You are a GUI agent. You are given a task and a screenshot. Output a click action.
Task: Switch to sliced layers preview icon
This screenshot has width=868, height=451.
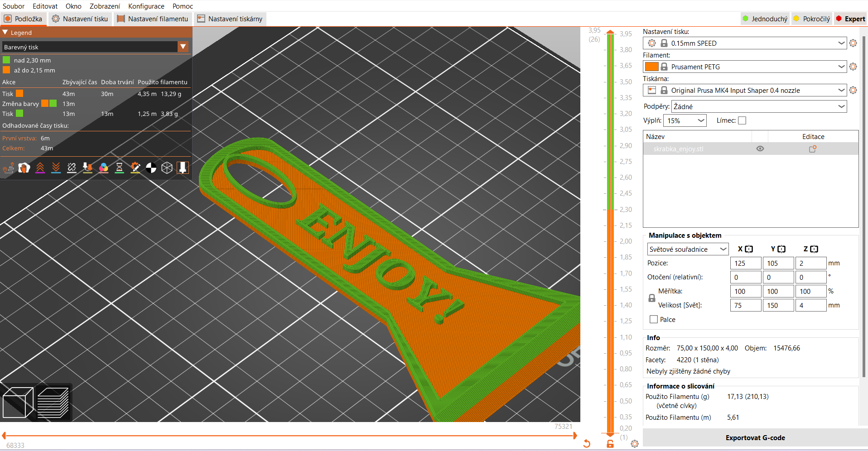pos(53,402)
